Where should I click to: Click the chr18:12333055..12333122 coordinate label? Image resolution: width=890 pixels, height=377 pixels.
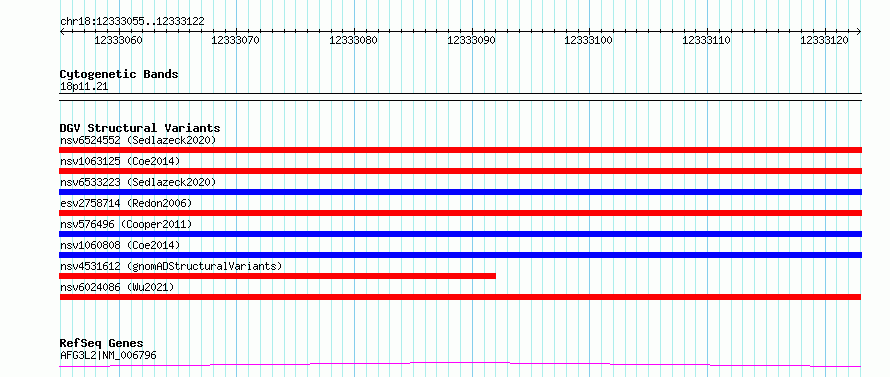pyautogui.click(x=132, y=22)
